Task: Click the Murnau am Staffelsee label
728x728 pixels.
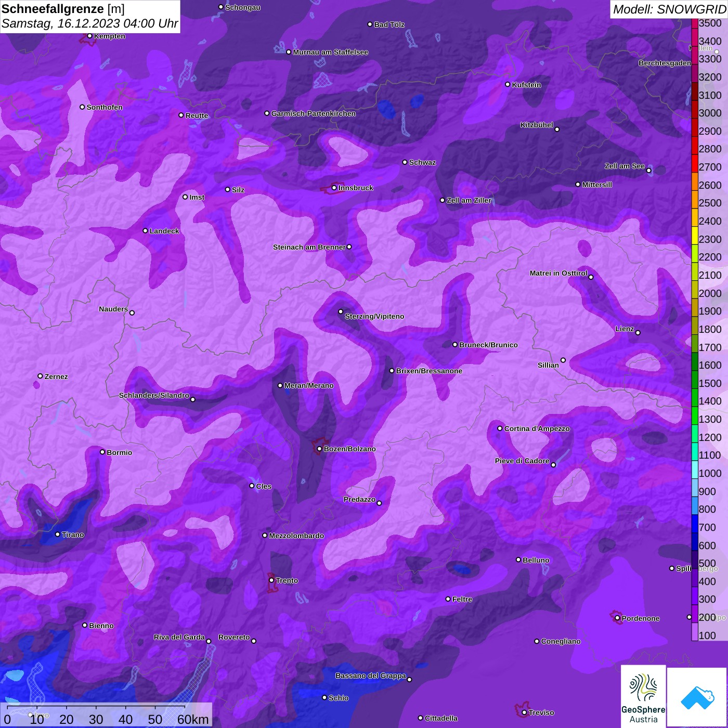Action: point(330,52)
